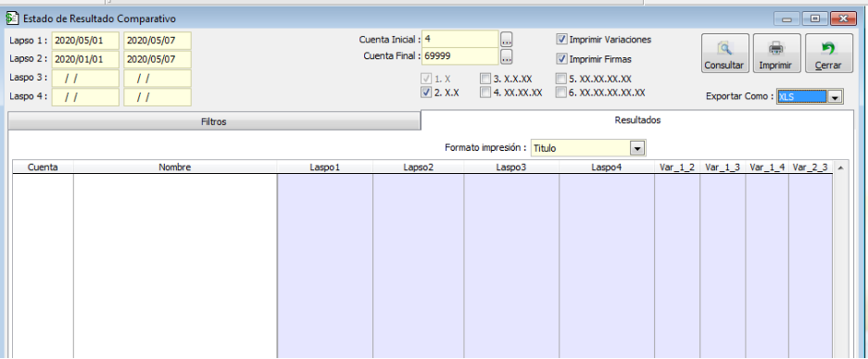Click the Lapso 1 end date field
Image resolution: width=868 pixels, height=359 pixels.
(x=157, y=41)
